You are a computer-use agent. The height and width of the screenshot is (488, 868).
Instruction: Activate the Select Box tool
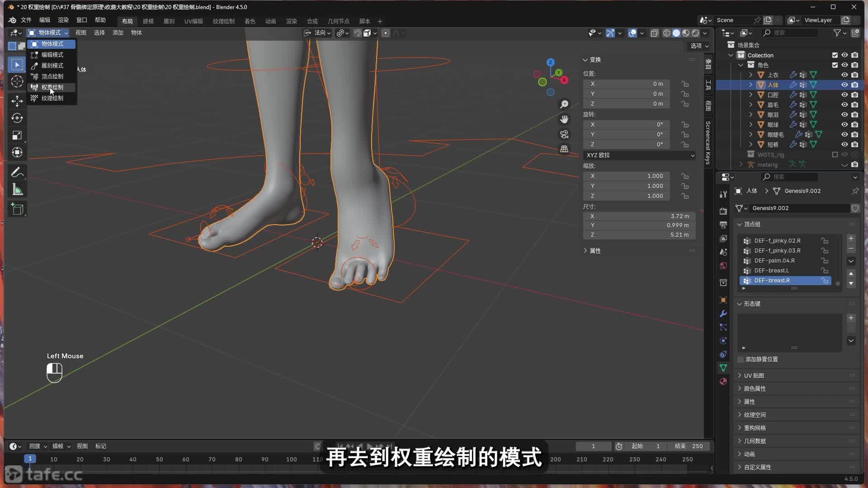tap(17, 65)
